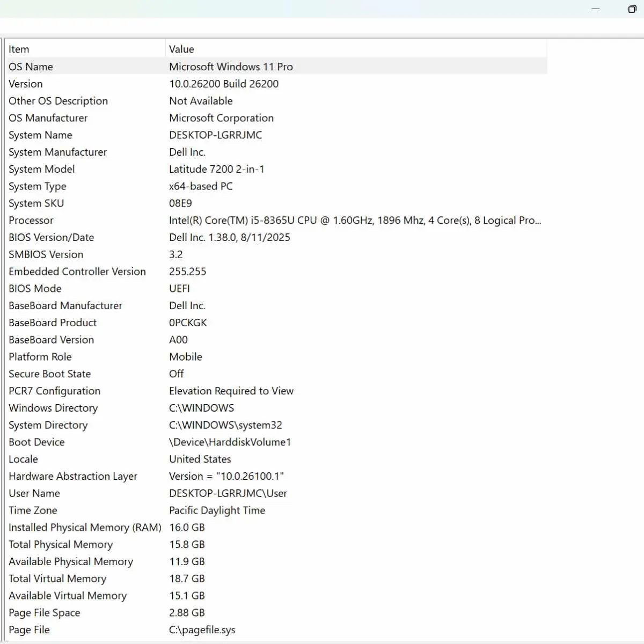Select the Secure Boot State row
Screen dimensions: 644x644
[276, 374]
